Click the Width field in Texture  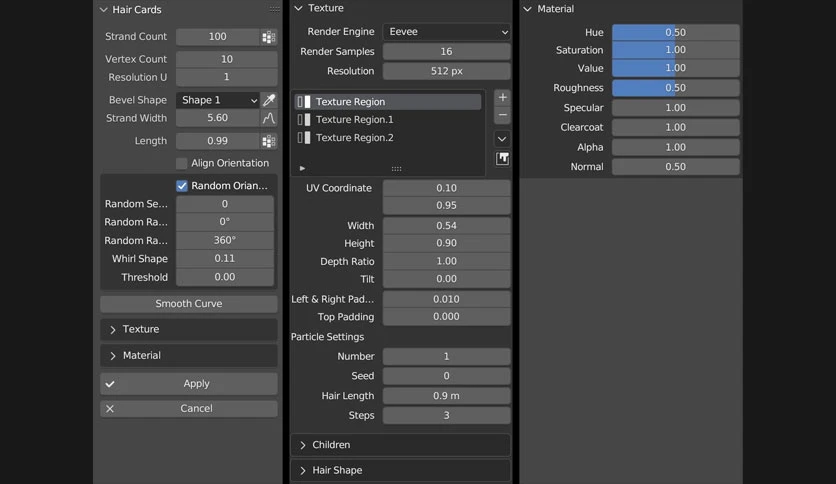click(446, 226)
